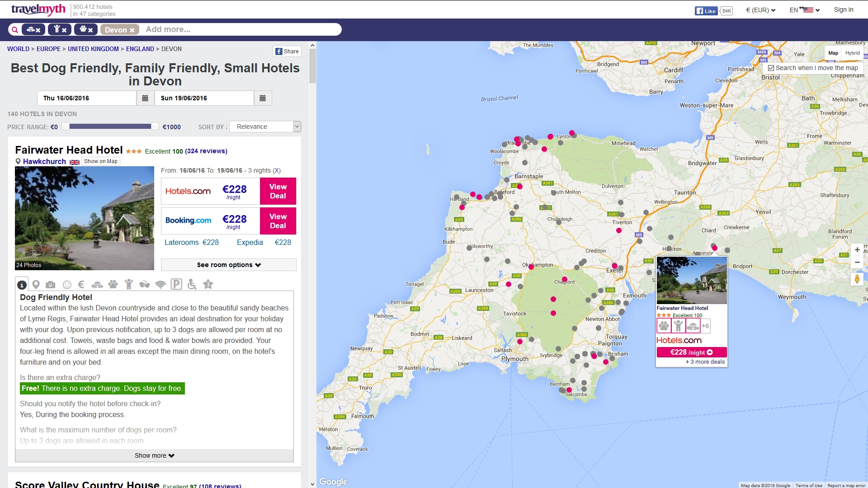The height and width of the screenshot is (488, 868).
Task: Open the WiFi tab icon
Action: (160, 285)
